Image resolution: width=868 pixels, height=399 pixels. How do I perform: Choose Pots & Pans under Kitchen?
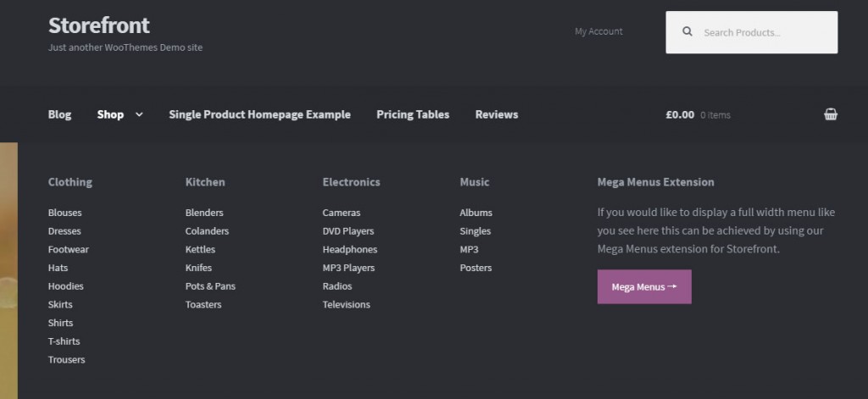210,286
